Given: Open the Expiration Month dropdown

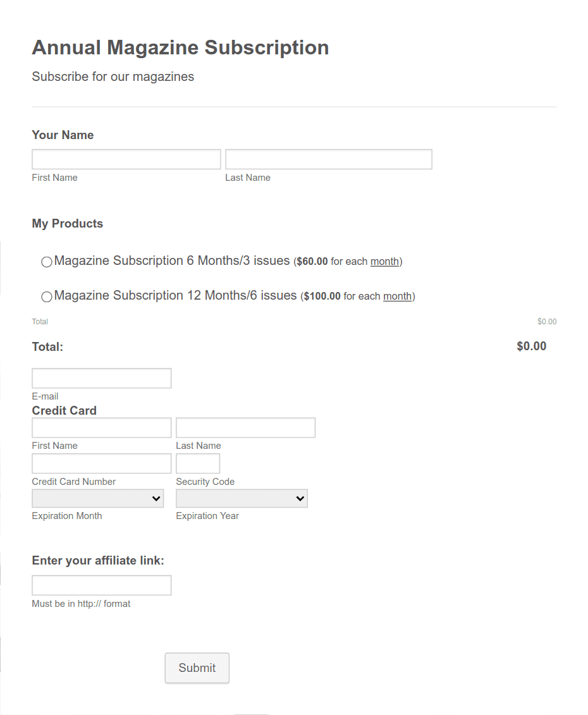Looking at the screenshot, I should [x=97, y=498].
